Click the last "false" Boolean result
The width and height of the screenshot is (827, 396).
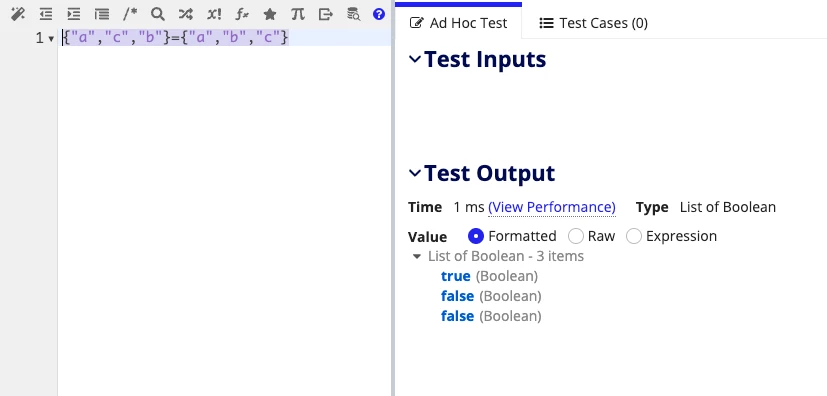tap(457, 316)
